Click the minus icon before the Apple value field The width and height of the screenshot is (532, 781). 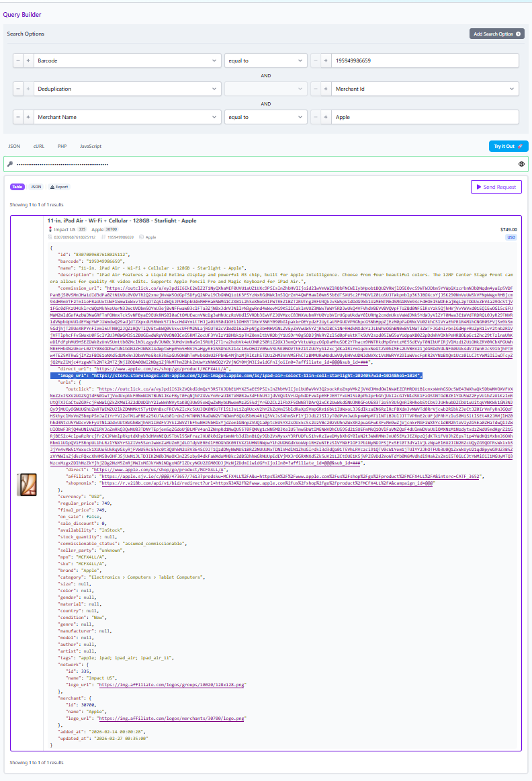316,117
